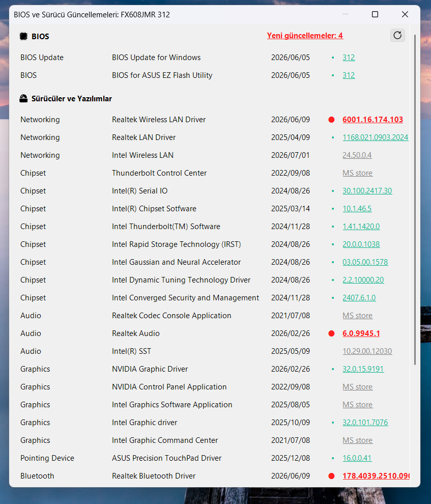431x504 pixels.
Task: Open Intel Chipset Software version 10.1.46.5
Action: pyautogui.click(x=357, y=209)
